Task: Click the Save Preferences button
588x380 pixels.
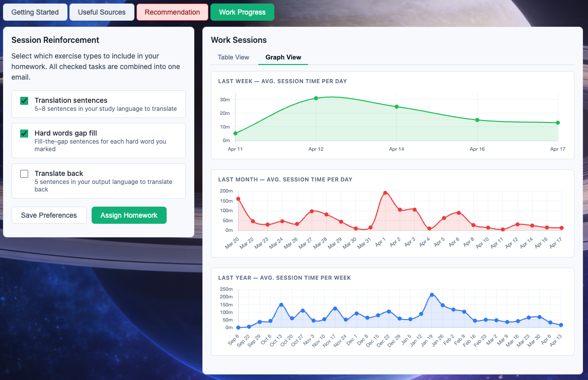Action: pos(49,215)
